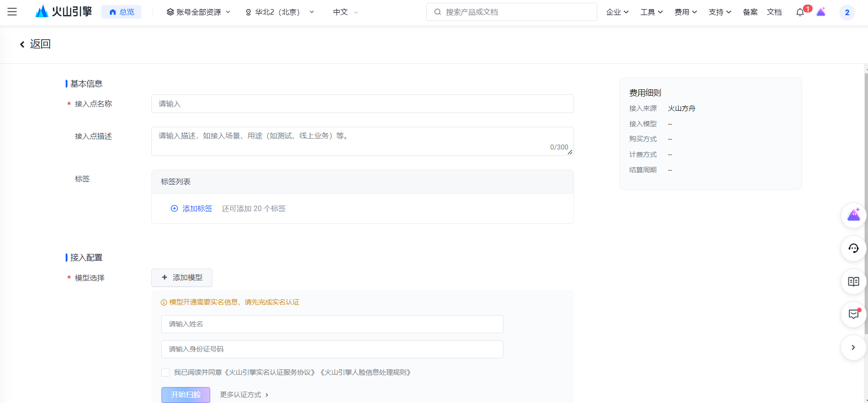The image size is (868, 403).
Task: Open 《火山引擎人脸信息处理规则》 link
Action: 366,372
